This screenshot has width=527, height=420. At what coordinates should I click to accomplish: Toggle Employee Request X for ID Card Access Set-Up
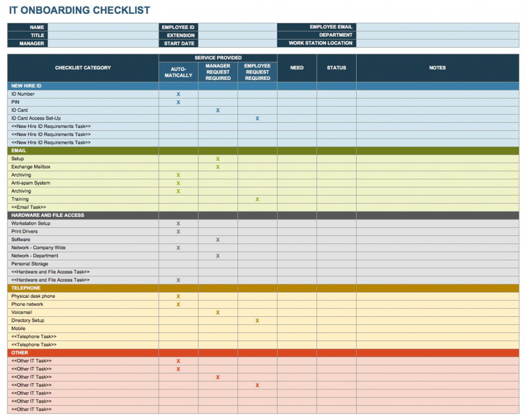257,118
